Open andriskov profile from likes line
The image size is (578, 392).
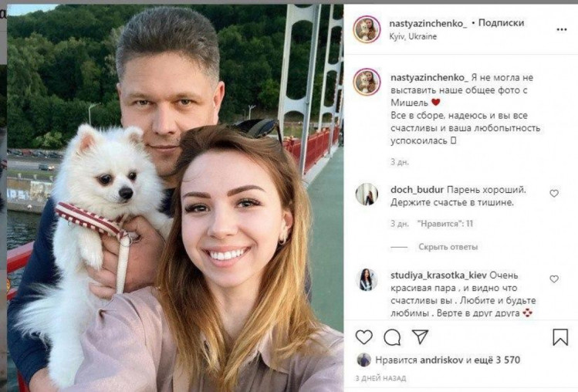coord(441,360)
